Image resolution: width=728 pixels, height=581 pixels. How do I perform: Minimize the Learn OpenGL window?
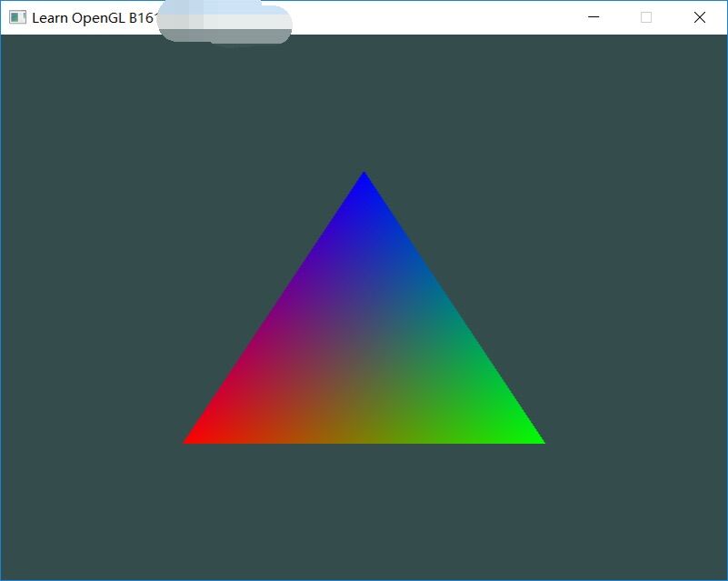(593, 17)
